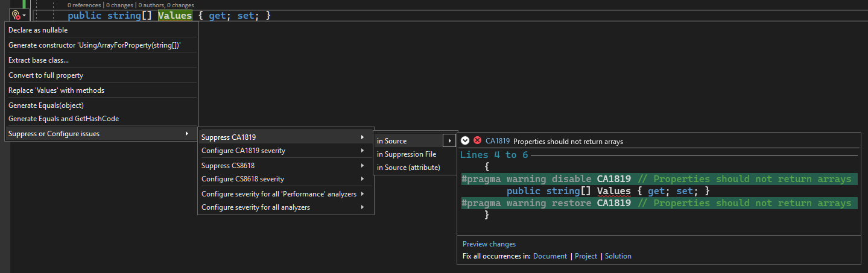
Task: Click 'Properties should not return arrays' title
Action: click(568, 142)
